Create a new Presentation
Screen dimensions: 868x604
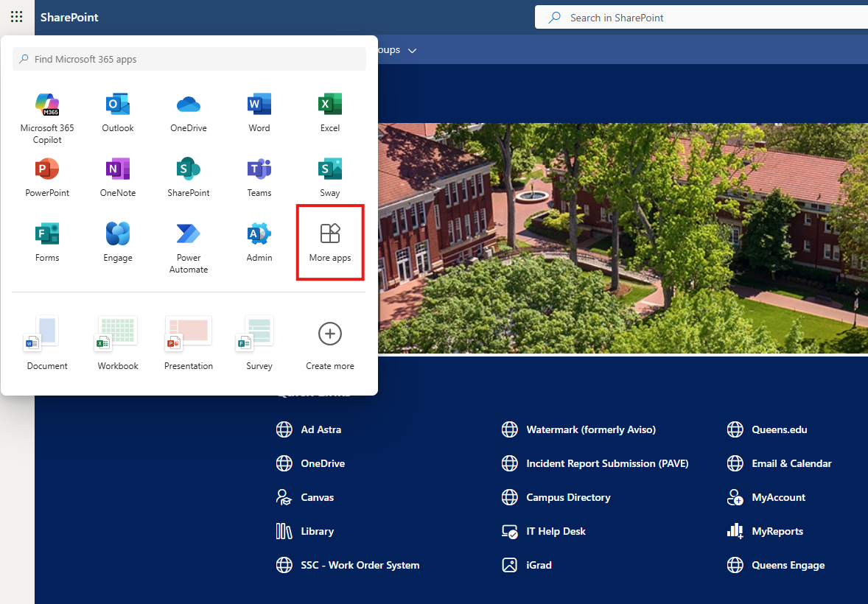189,343
